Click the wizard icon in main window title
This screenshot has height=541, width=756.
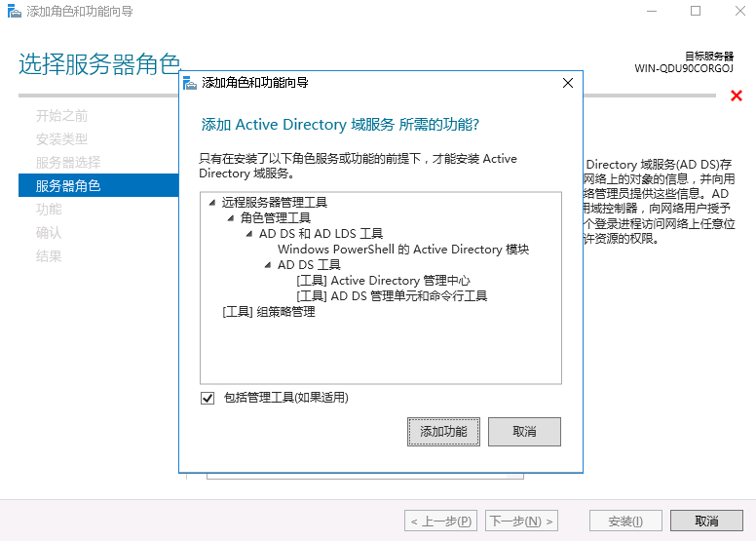click(x=15, y=11)
